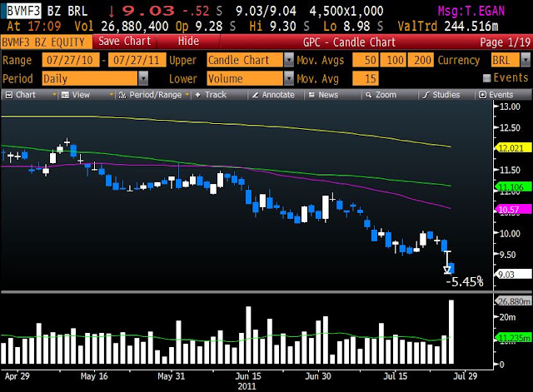Expand the Upper Candle Chart dropdown

[289, 60]
